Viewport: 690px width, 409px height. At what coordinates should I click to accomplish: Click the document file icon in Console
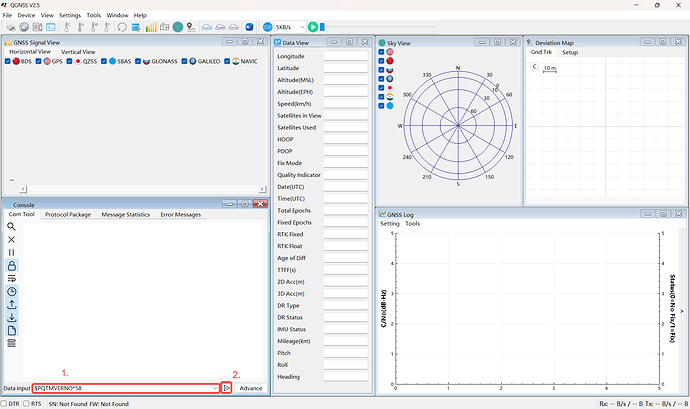coord(11,330)
